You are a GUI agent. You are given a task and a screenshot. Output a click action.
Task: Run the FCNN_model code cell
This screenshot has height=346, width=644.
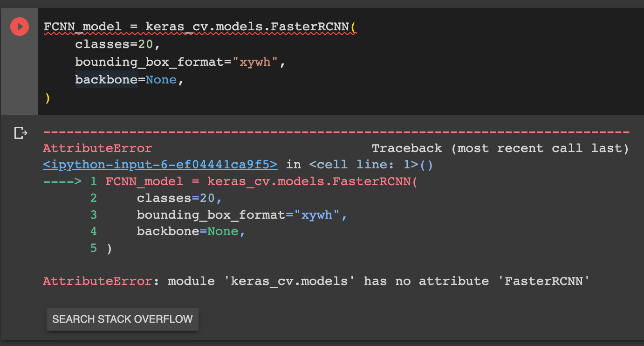coord(19,27)
